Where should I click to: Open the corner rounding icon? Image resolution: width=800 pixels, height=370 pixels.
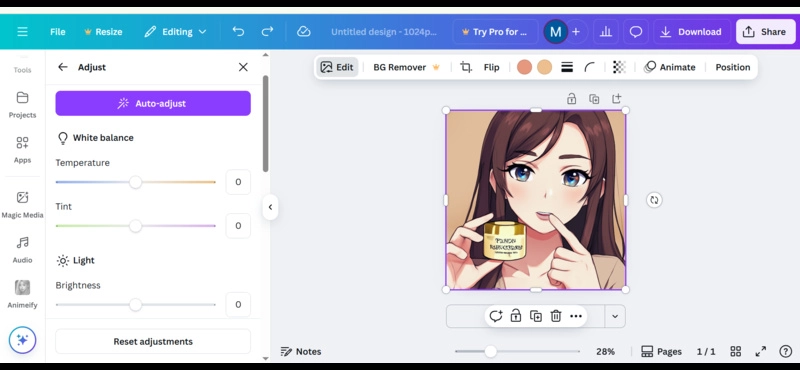[x=589, y=67]
